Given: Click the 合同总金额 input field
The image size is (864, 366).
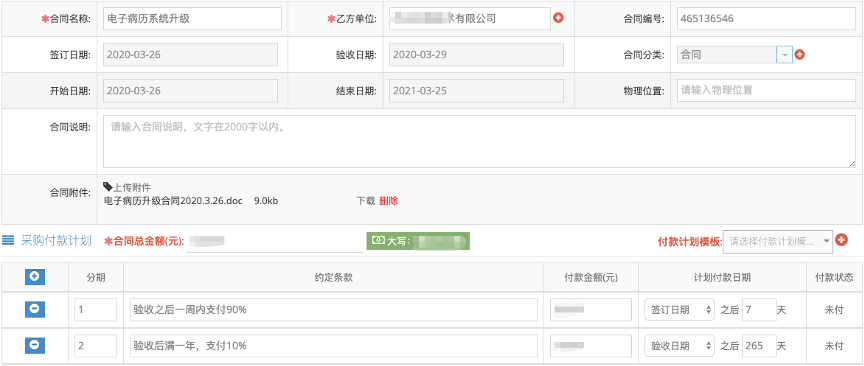Looking at the screenshot, I should pos(275,241).
